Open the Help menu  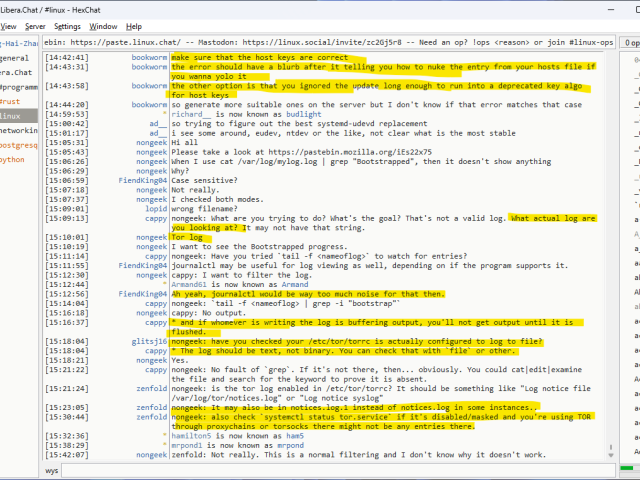(x=134, y=26)
